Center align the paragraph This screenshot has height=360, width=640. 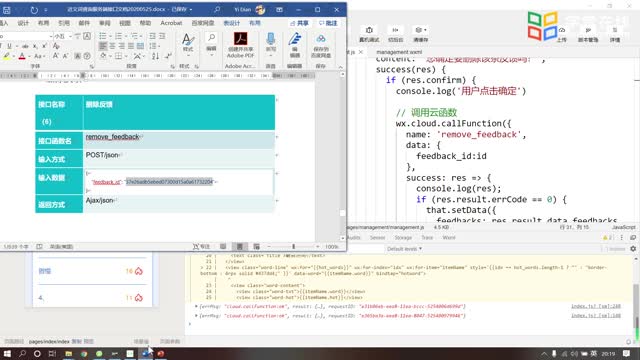pyautogui.click(x=113, y=46)
